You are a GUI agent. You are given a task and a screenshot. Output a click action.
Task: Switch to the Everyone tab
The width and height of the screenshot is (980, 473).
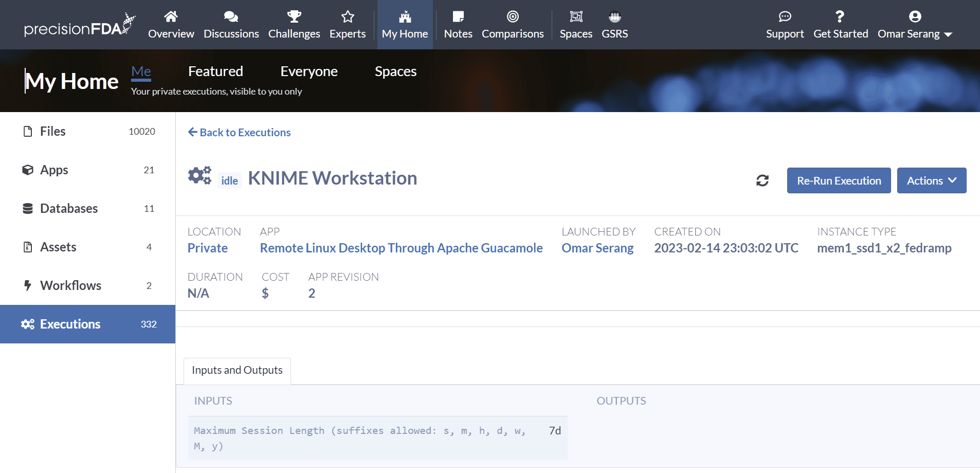pos(308,71)
